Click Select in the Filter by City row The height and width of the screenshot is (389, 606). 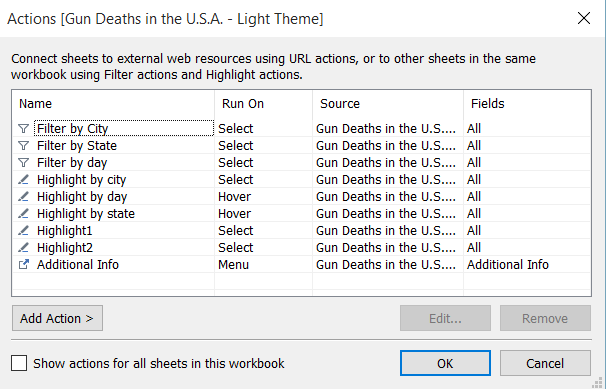click(x=236, y=129)
